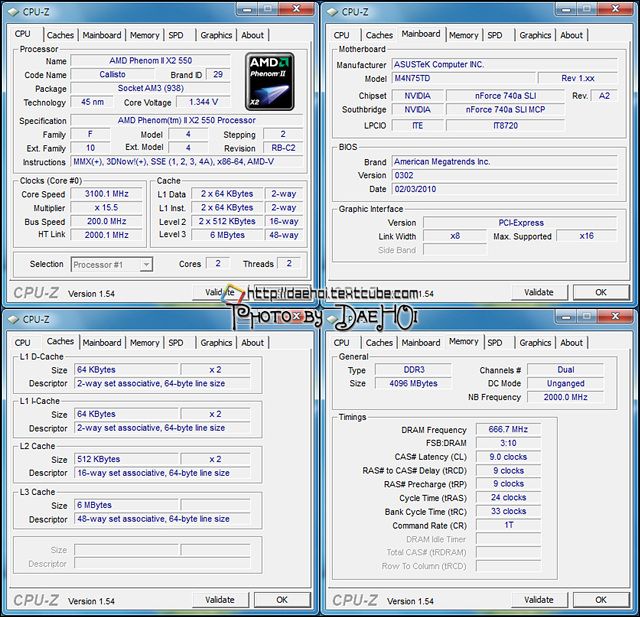Open Caches tab in top-left CPU-Z window
The width and height of the screenshot is (640, 617).
(x=60, y=35)
